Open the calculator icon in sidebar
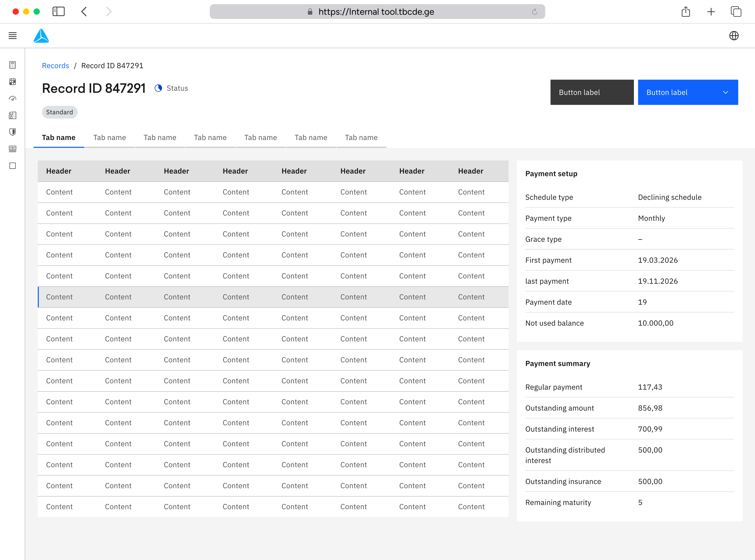 pyautogui.click(x=13, y=65)
